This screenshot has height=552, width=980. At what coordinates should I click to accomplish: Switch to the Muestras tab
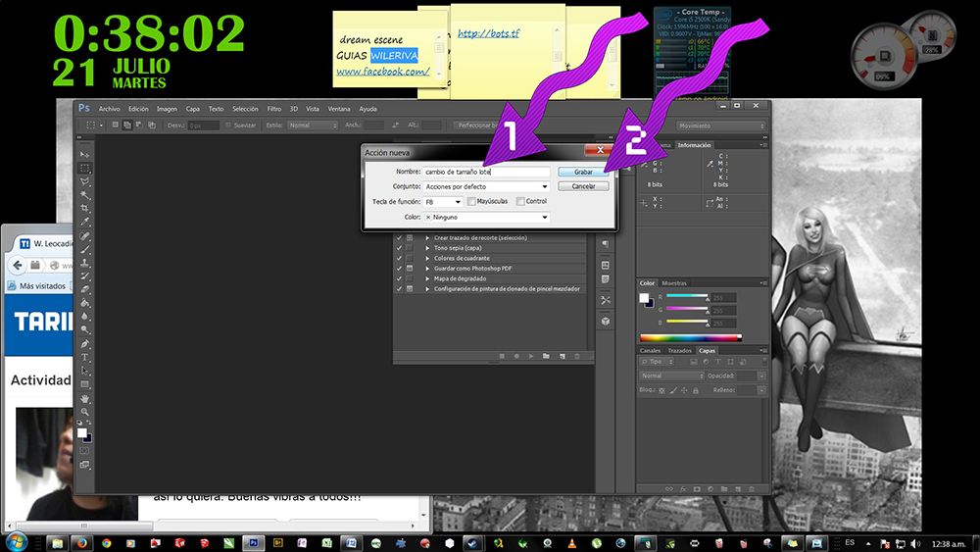[x=674, y=283]
